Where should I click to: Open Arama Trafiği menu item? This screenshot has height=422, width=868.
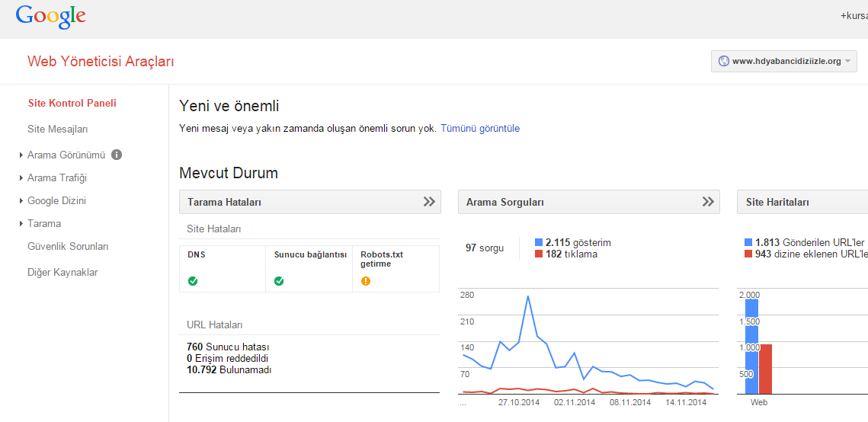coord(57,178)
